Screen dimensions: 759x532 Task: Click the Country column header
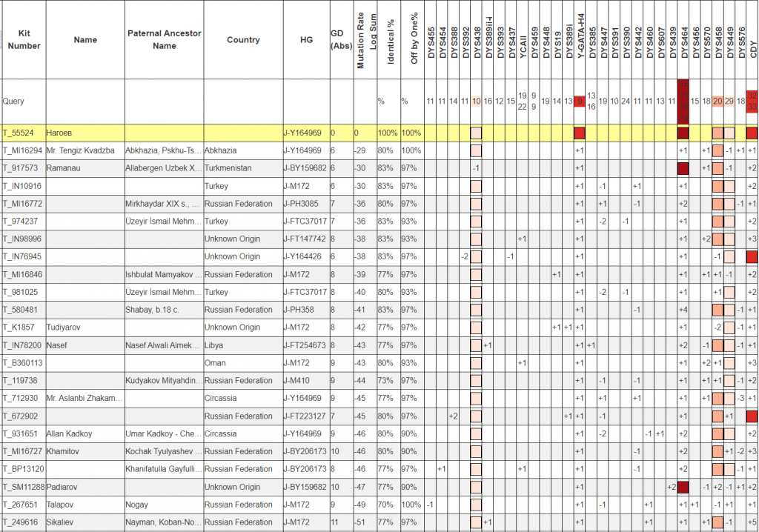click(x=243, y=40)
